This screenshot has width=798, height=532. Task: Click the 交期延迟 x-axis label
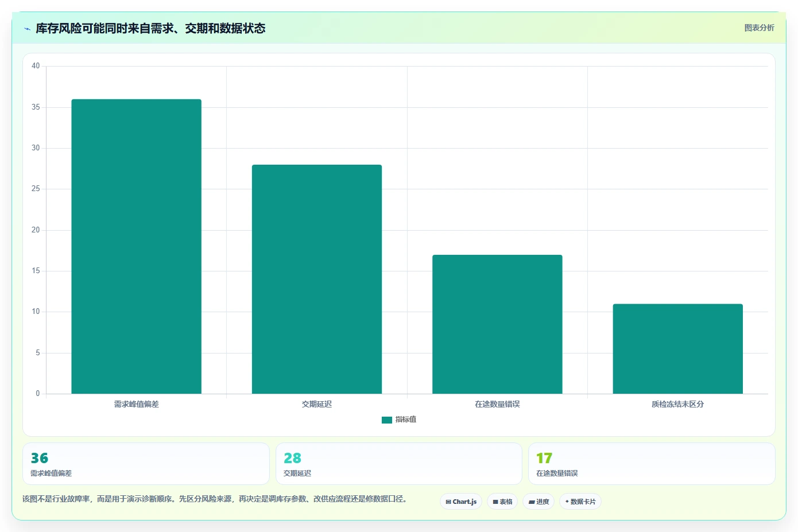pos(317,404)
